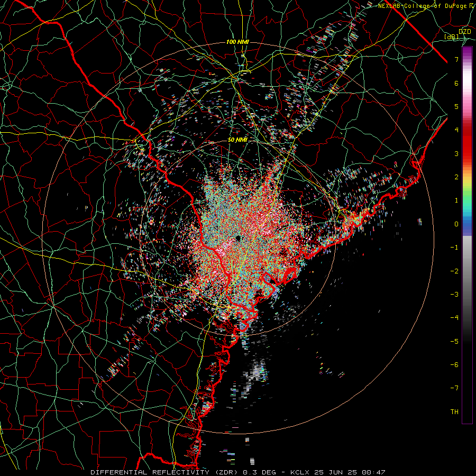Click the "KCLX" station identifier in the caption
Image resolution: width=476 pixels, height=476 pixels.
point(299,472)
